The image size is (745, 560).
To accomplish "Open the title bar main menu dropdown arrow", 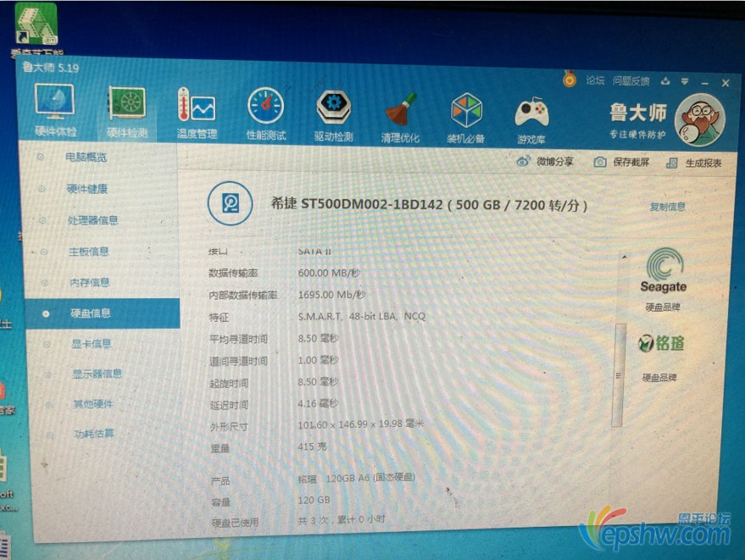I will point(685,81).
